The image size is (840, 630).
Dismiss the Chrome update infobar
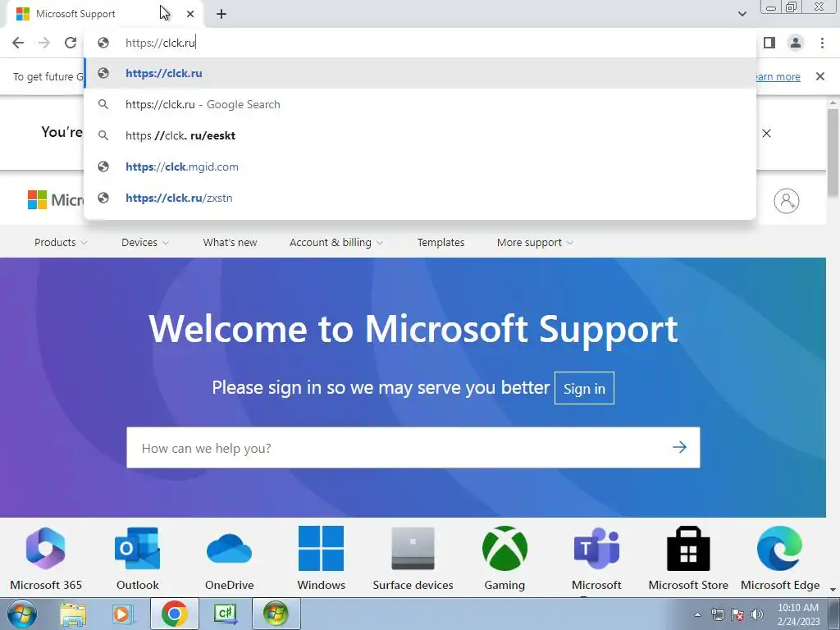tap(819, 76)
